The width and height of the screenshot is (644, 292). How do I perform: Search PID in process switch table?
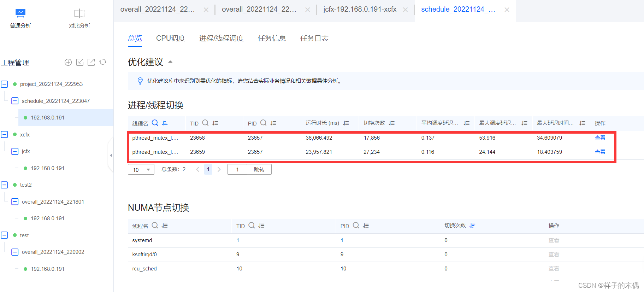pyautogui.click(x=264, y=123)
